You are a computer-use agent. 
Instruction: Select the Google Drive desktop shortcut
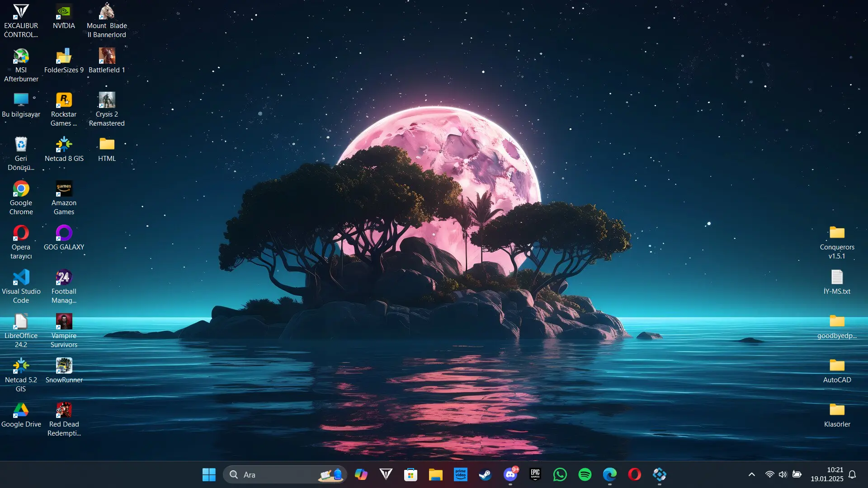(21, 415)
